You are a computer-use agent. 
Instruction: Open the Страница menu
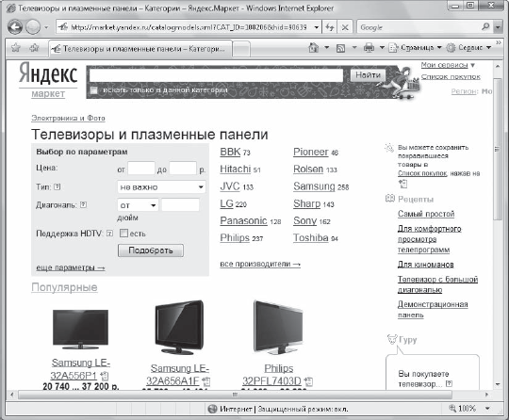pyautogui.click(x=416, y=48)
